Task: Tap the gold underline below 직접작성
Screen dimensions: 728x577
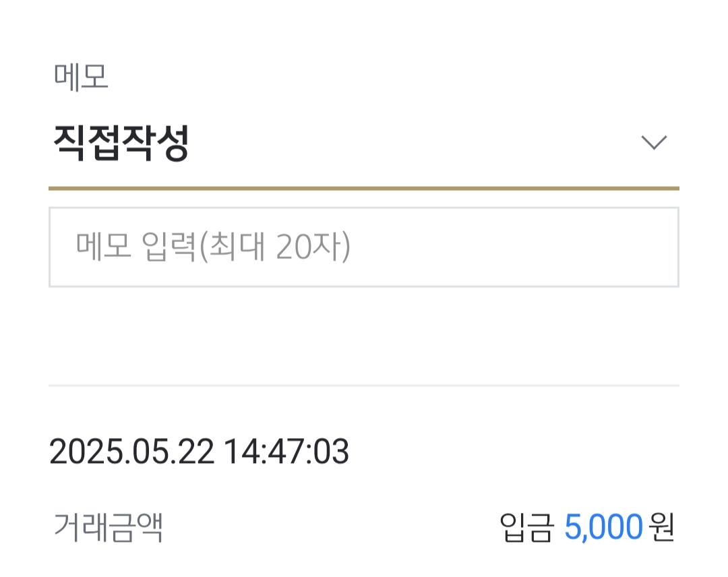Action: coord(364,188)
